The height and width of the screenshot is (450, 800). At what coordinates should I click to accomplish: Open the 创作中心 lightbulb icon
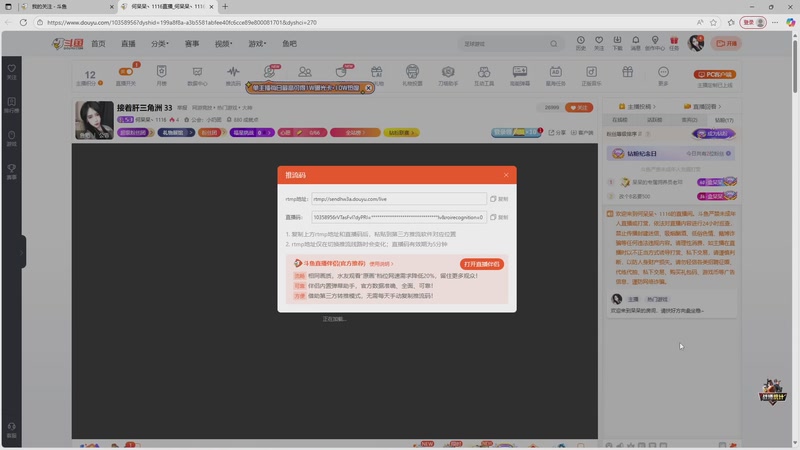pyautogui.click(x=655, y=43)
